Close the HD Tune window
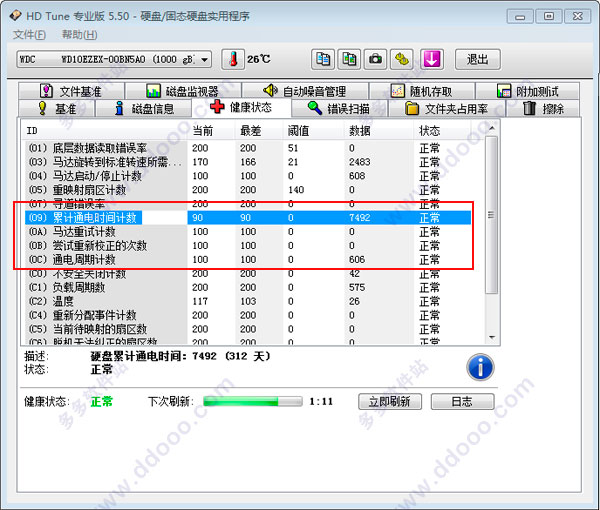This screenshot has width=600, height=510. 578,16
